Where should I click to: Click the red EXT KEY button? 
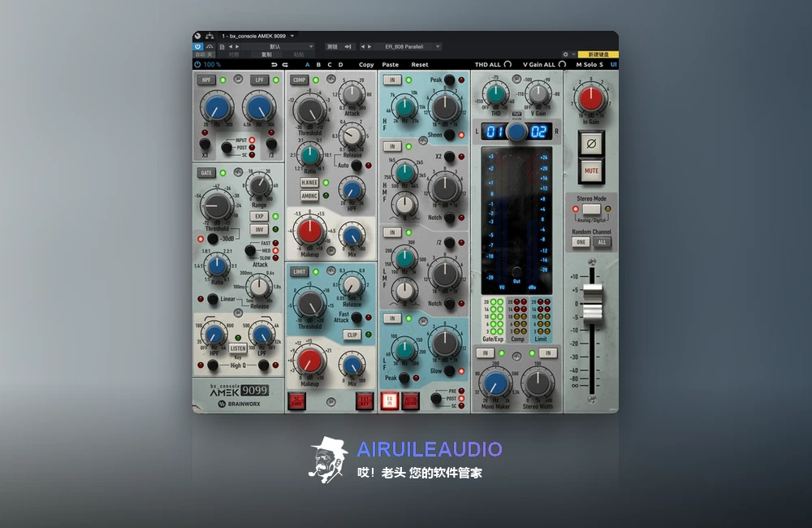(365, 400)
